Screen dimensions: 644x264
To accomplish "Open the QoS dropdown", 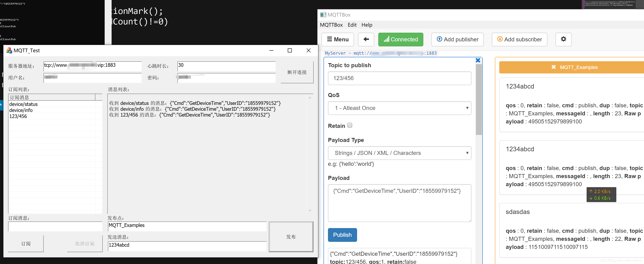I will pos(399,108).
